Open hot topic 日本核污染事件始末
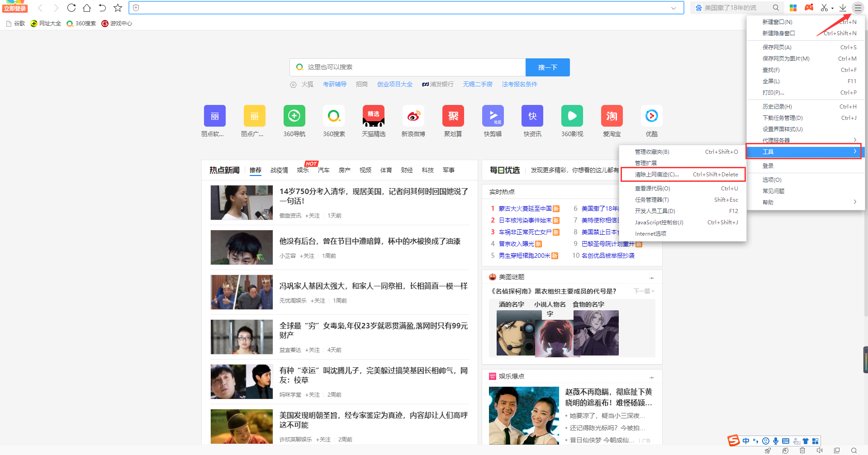 525,220
